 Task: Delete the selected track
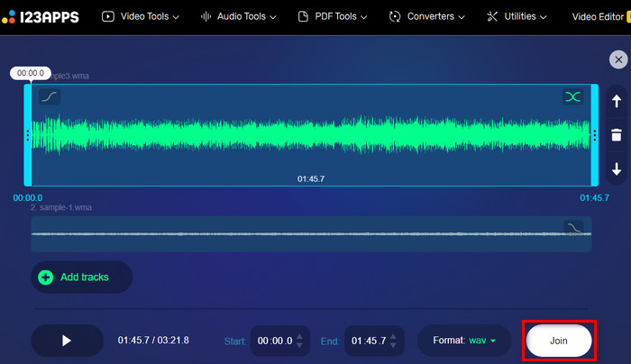(617, 135)
